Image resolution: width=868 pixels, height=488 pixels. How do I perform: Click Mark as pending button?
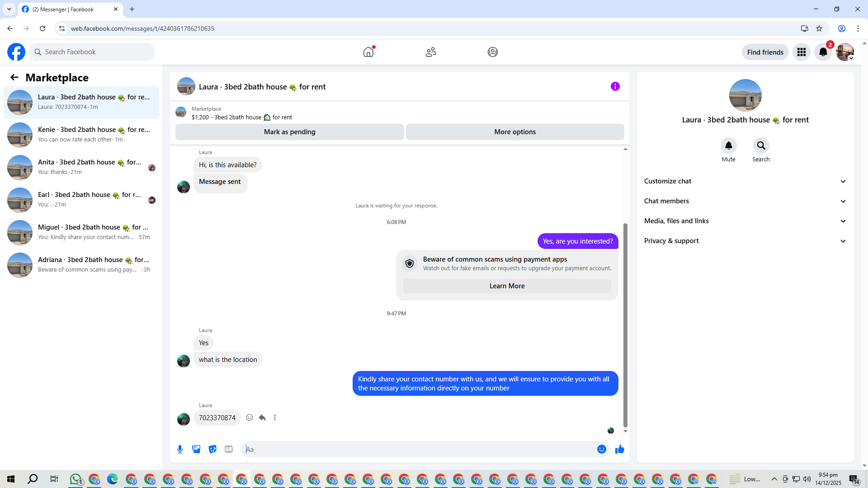[x=289, y=132]
